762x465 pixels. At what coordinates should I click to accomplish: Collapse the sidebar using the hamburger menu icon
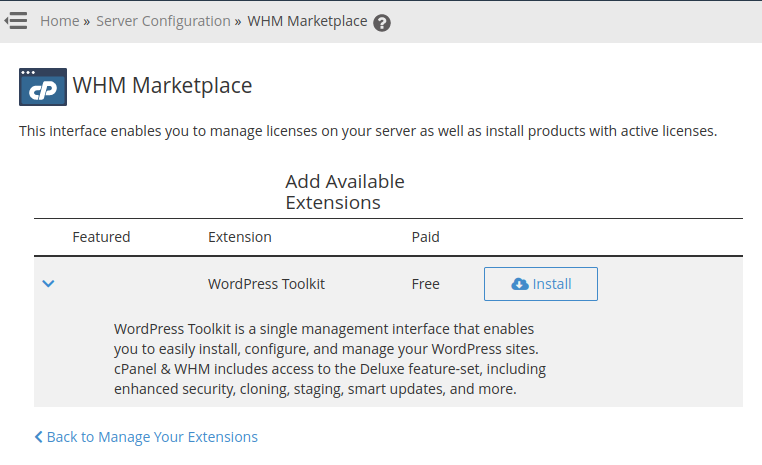[16, 21]
